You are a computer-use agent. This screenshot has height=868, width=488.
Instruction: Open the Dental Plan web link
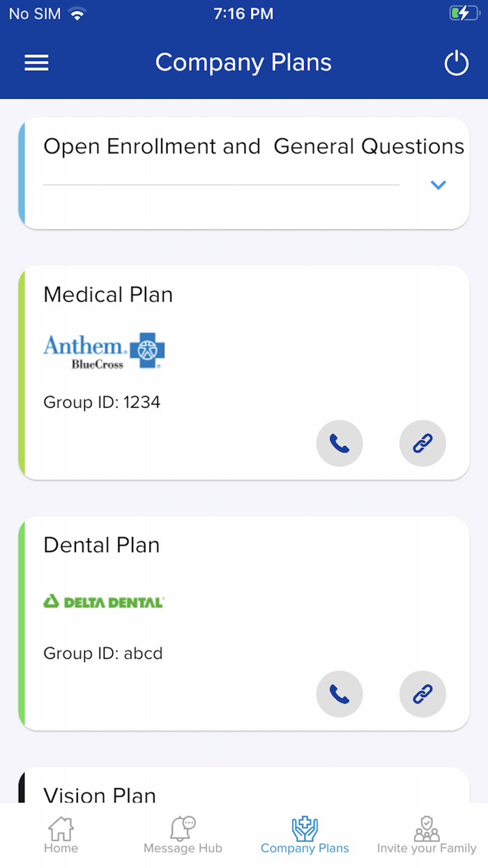pyautogui.click(x=422, y=694)
